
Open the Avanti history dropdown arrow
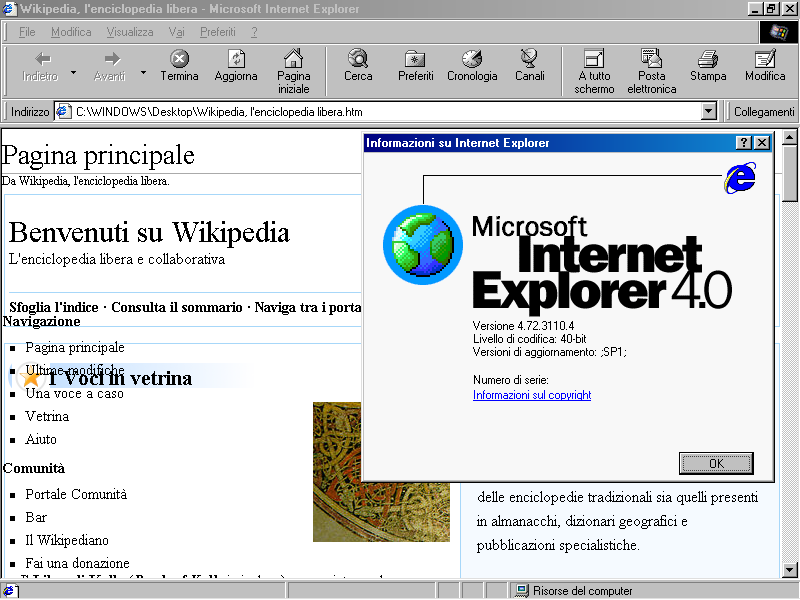143,72
